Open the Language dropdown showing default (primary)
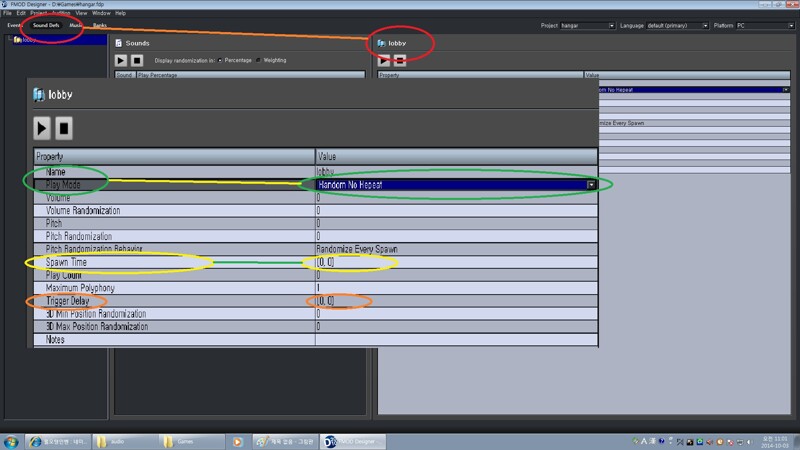This screenshot has height=450, width=800. point(678,26)
